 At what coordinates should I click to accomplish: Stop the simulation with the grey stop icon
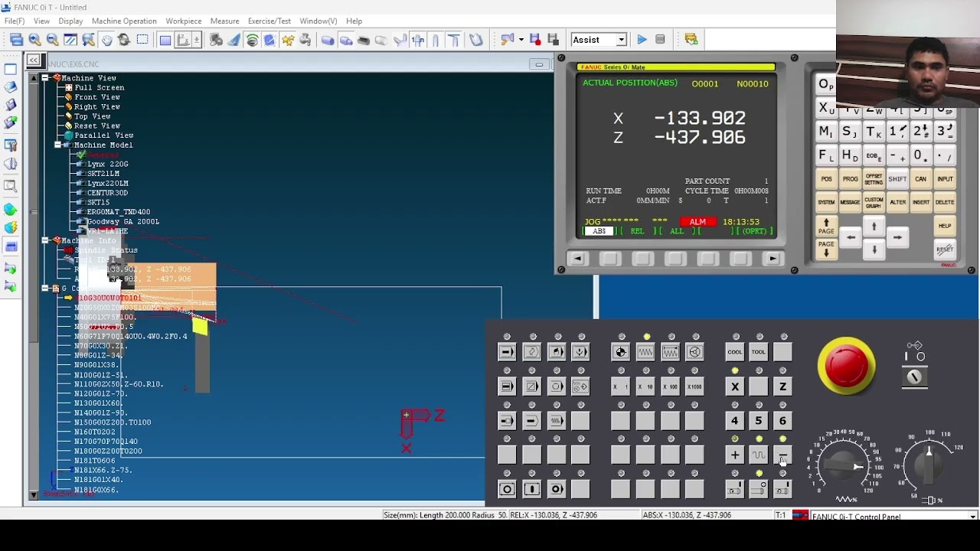point(660,40)
